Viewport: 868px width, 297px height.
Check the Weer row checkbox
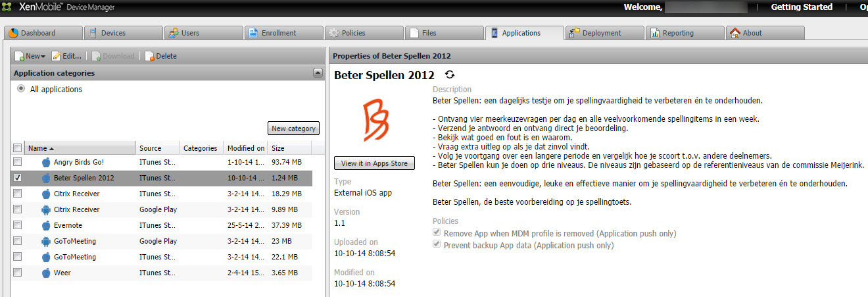[x=17, y=272]
